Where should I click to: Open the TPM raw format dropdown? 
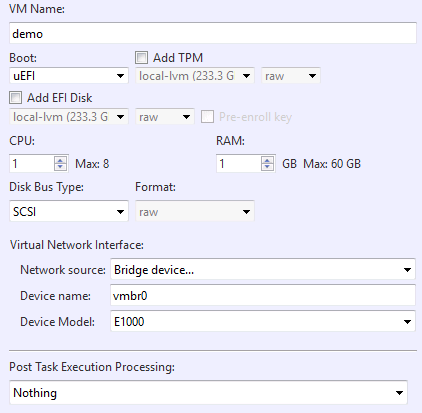click(291, 76)
